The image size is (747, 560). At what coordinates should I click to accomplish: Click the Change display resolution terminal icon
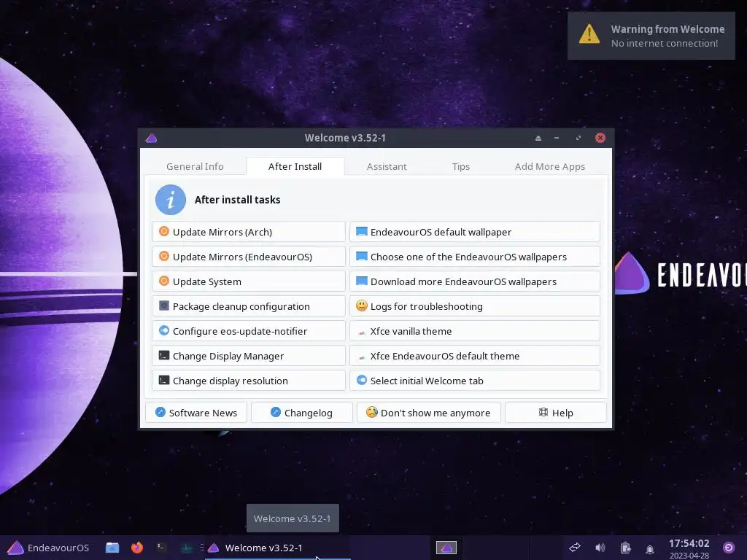[164, 380]
